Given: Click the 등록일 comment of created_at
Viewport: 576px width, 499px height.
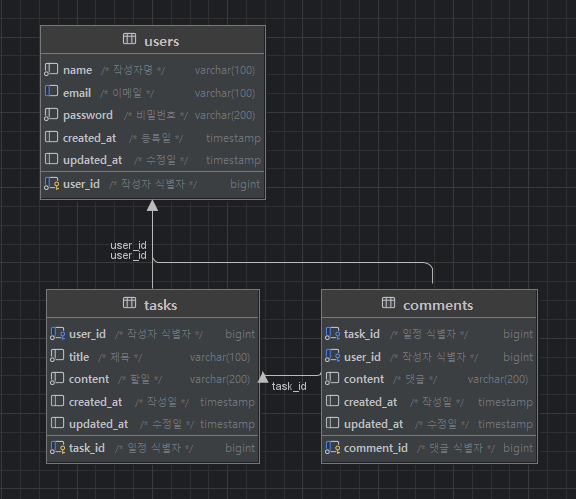Looking at the screenshot, I should 156,138.
